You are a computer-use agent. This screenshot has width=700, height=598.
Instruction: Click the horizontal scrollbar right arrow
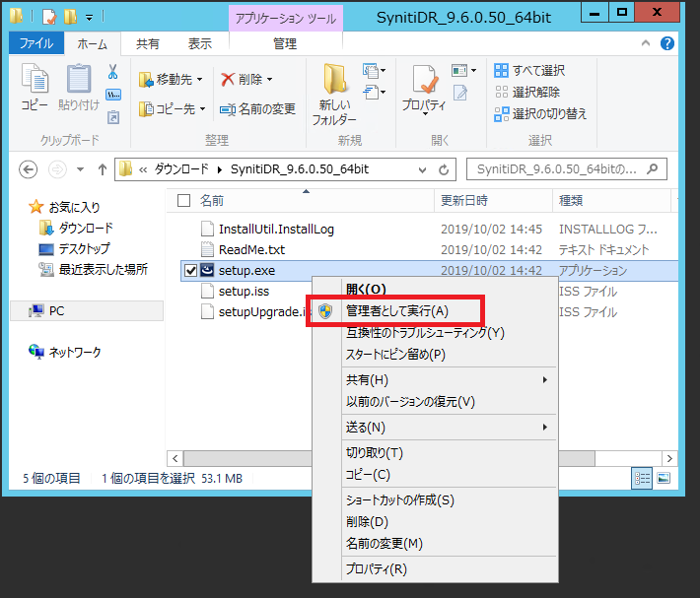coord(669,458)
